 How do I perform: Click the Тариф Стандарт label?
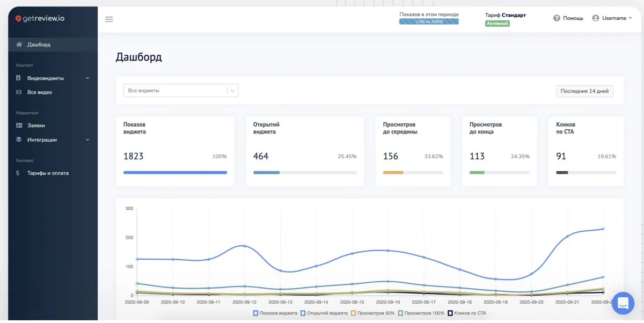tap(506, 15)
